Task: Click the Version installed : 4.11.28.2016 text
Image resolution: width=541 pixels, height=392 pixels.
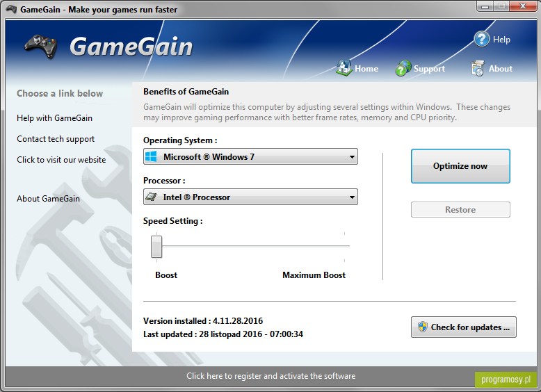Action: point(203,321)
